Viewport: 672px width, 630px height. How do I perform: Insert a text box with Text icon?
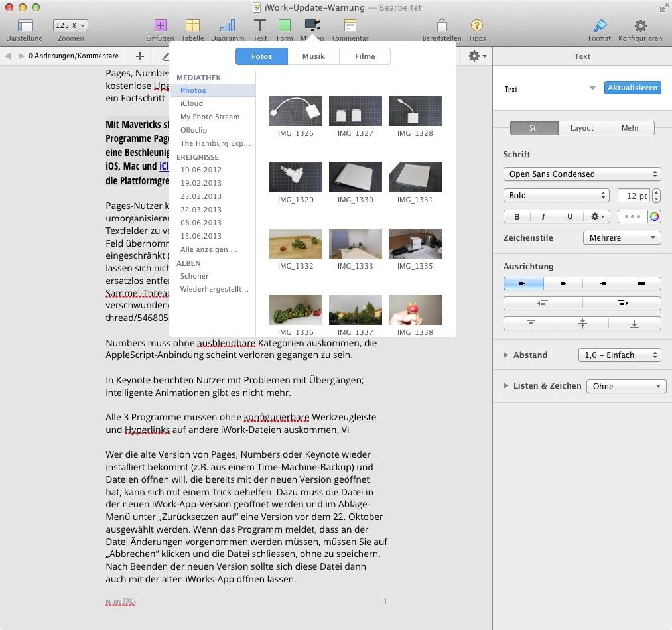260,25
